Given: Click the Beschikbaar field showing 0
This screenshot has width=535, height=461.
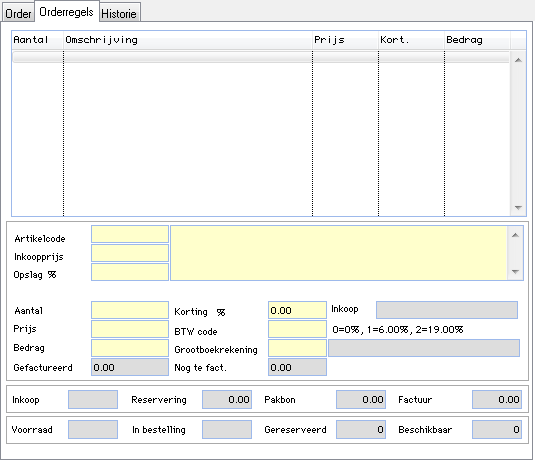Looking at the screenshot, I should pyautogui.click(x=497, y=429).
